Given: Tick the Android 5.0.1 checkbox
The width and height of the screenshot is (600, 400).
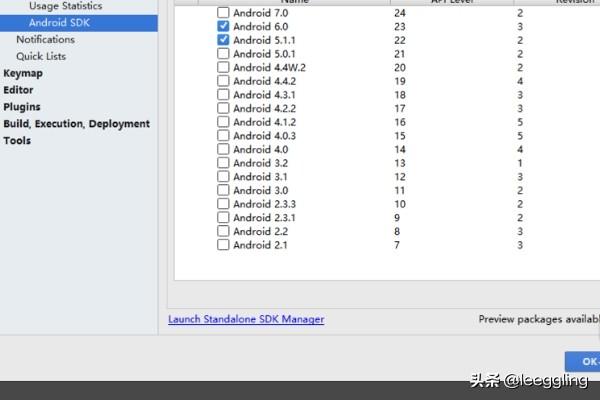Looking at the screenshot, I should tap(223, 54).
